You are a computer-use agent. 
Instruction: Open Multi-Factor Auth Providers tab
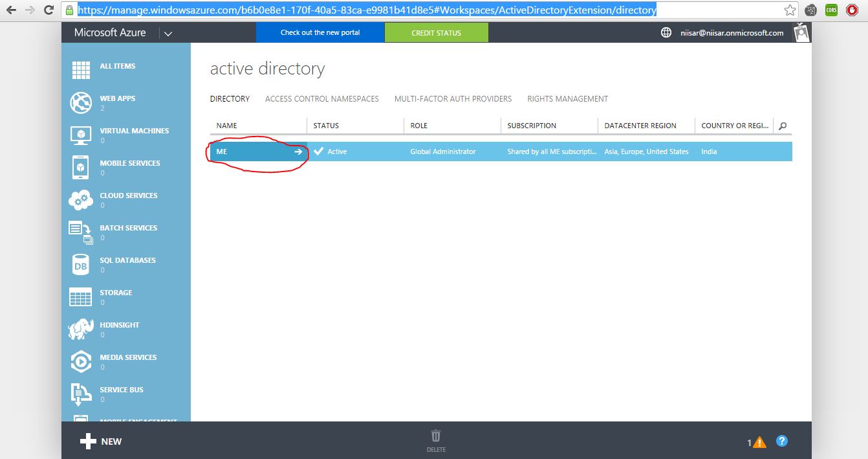tap(453, 99)
